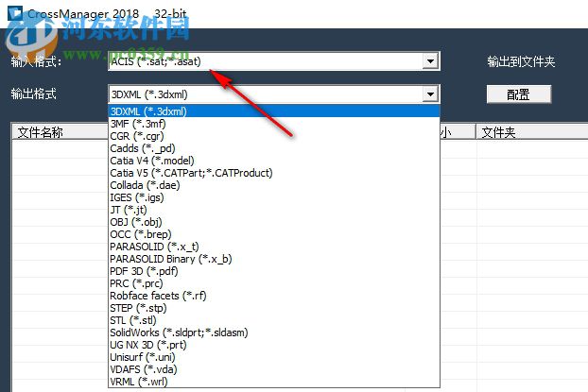Select OCC (*.brep) option

[x=274, y=234]
